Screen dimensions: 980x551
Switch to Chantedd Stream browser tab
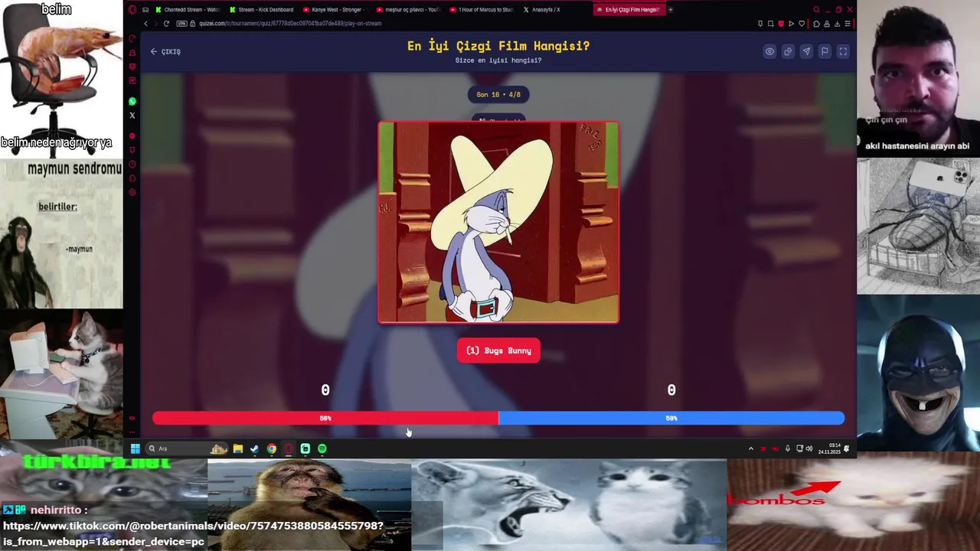(188, 9)
